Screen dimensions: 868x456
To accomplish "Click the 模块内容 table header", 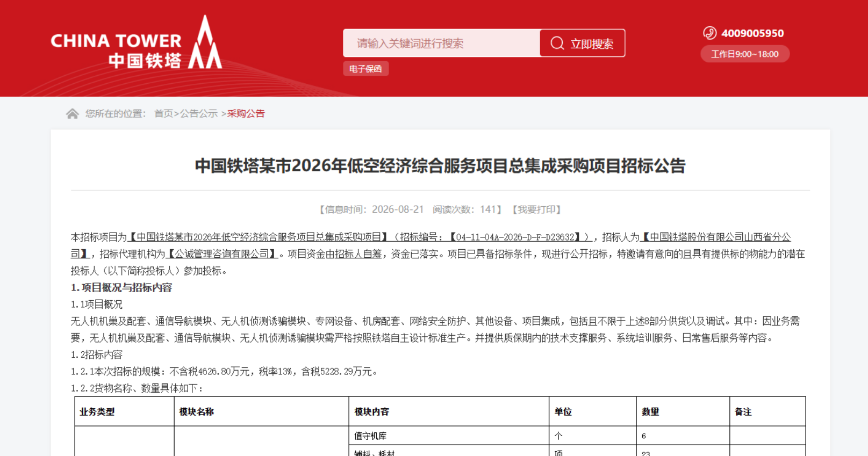I will pos(372,412).
